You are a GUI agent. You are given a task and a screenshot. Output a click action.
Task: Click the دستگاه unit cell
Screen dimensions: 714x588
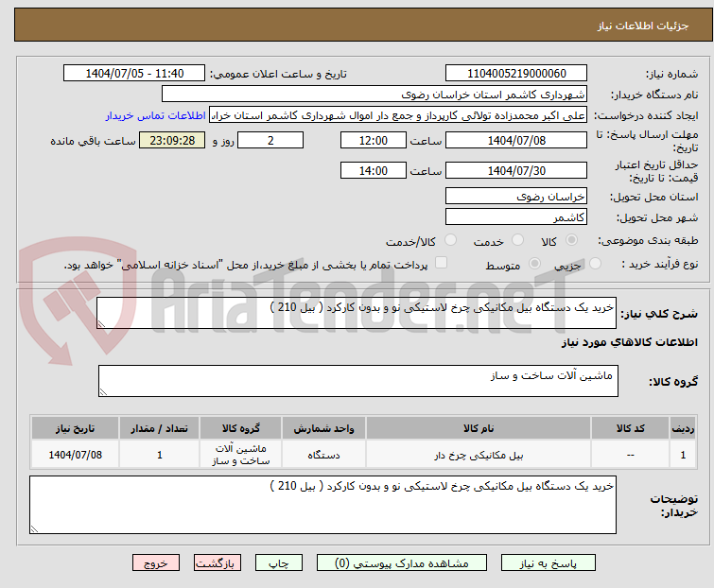click(x=323, y=455)
